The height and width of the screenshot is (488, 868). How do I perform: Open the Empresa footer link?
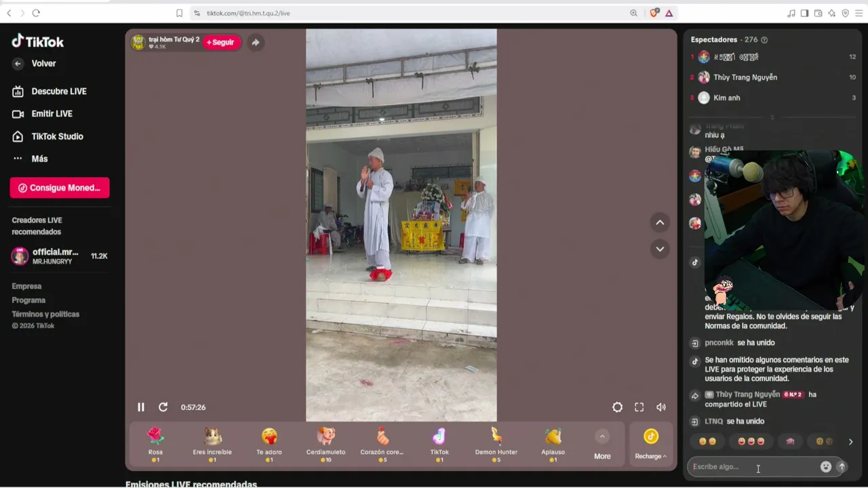(x=26, y=286)
